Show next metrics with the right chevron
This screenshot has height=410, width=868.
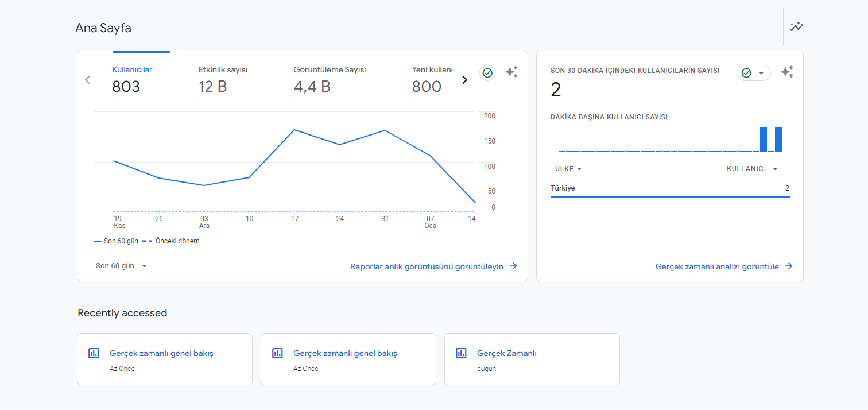click(x=465, y=80)
